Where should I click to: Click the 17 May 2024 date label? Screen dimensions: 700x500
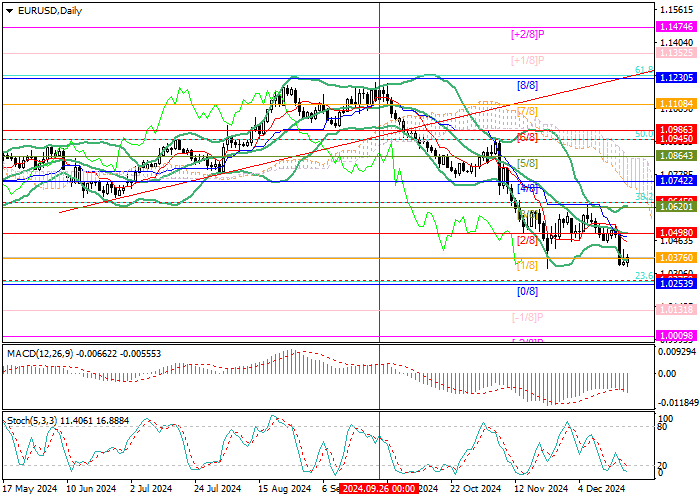click(x=27, y=489)
